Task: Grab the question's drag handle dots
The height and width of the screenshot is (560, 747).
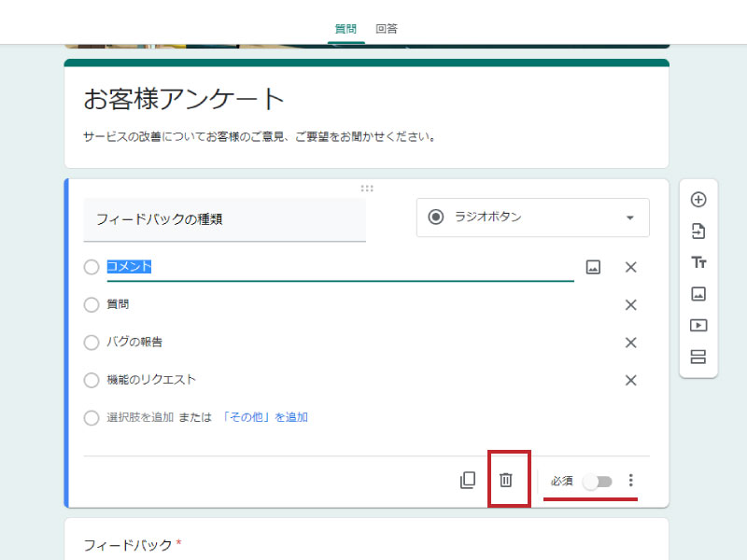Action: 367,189
